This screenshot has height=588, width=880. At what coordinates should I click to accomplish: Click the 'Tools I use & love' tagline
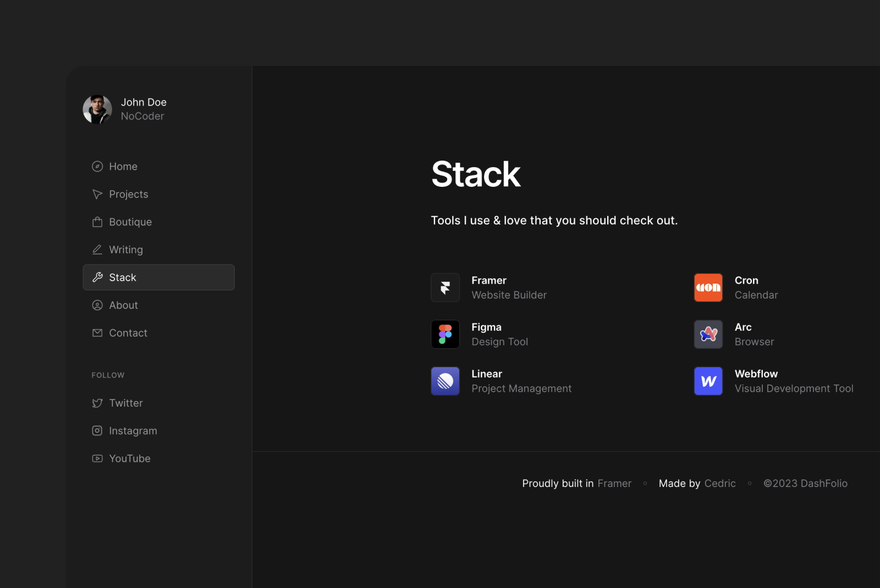[554, 220]
